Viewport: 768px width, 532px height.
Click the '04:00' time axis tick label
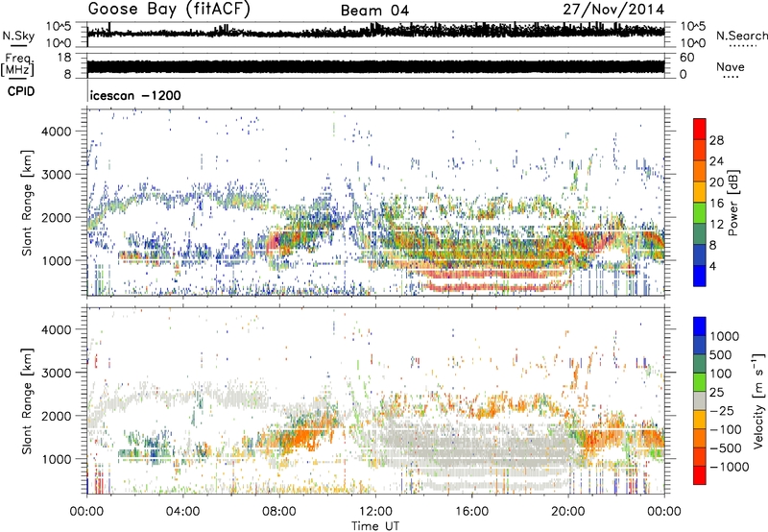pyautogui.click(x=183, y=512)
